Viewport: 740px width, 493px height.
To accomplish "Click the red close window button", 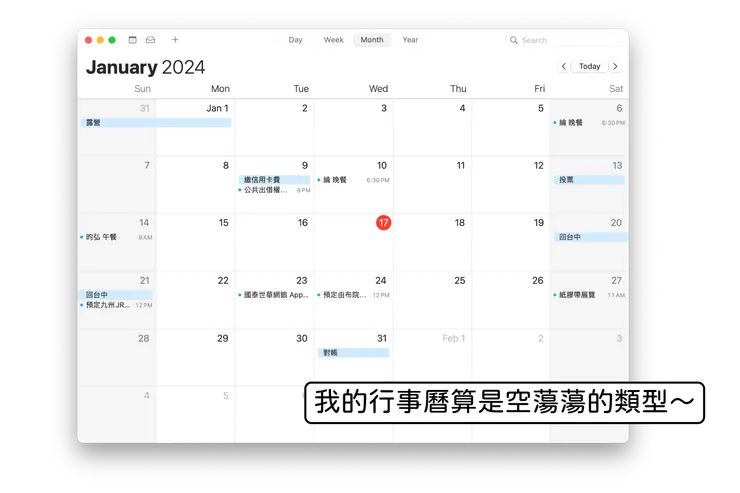I will pos(88,40).
